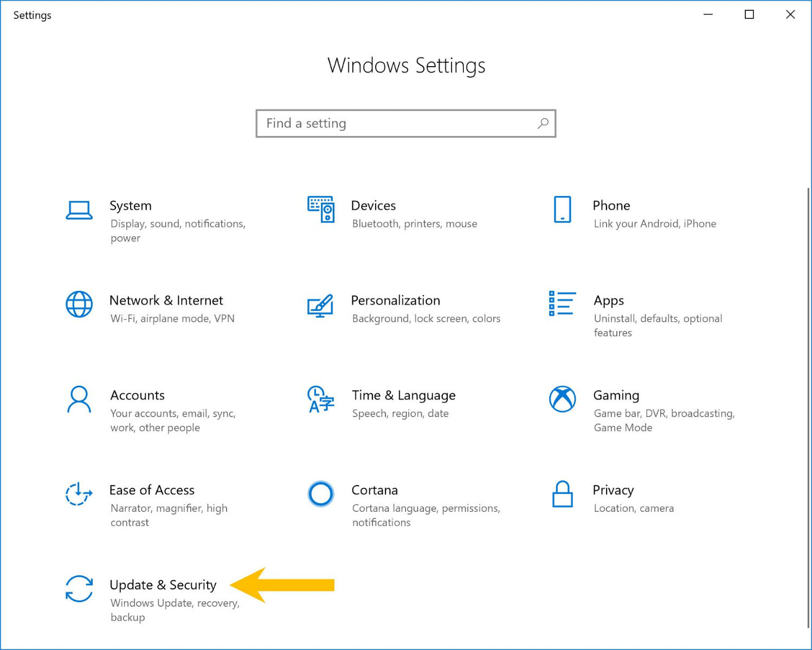Select the Accounts person icon
The image size is (812, 650).
pyautogui.click(x=79, y=399)
